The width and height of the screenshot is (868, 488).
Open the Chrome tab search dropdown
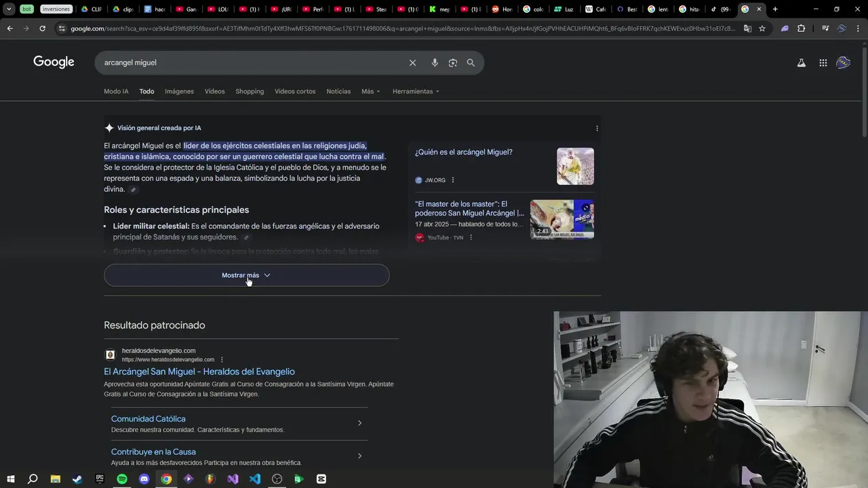coord(9,9)
